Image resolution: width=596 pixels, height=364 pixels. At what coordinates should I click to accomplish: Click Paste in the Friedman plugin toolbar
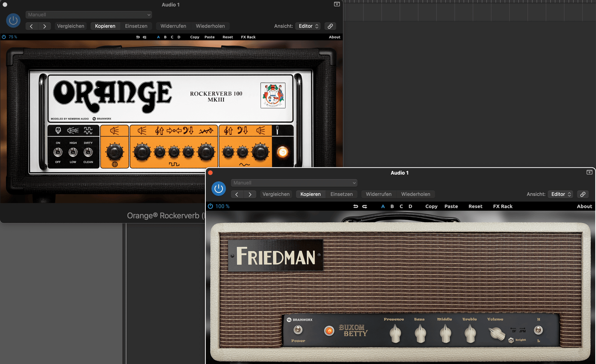click(x=451, y=206)
